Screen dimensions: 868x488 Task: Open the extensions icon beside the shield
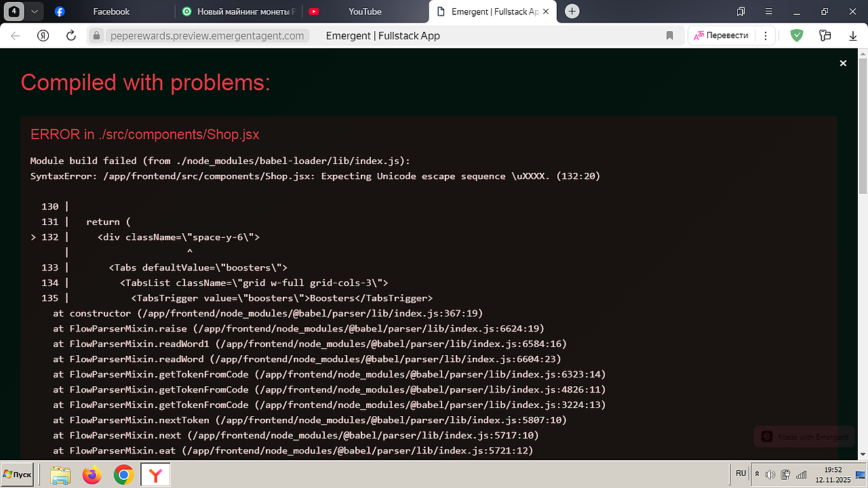pyautogui.click(x=825, y=36)
